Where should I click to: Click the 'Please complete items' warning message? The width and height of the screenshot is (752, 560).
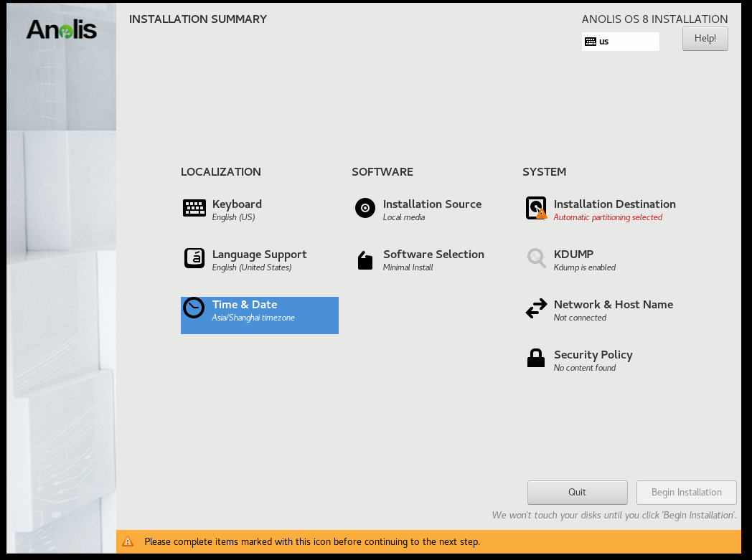click(312, 541)
